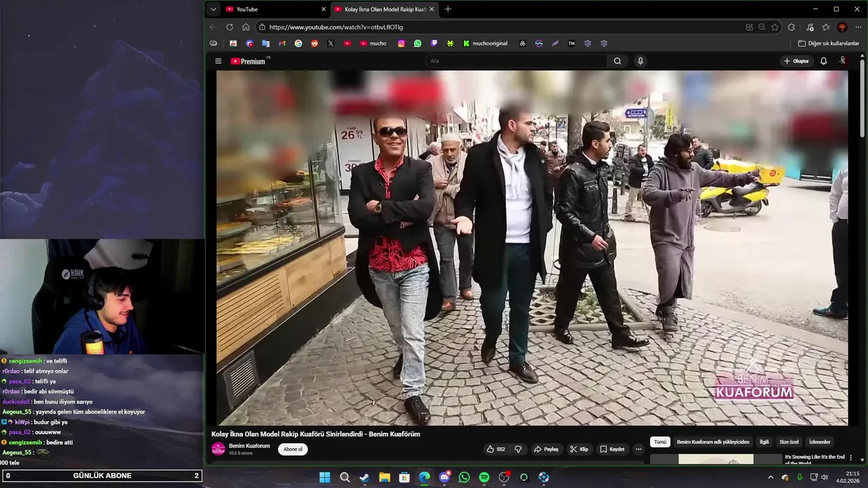Open browser home page button
Image resolution: width=868 pixels, height=488 pixels.
(x=245, y=27)
